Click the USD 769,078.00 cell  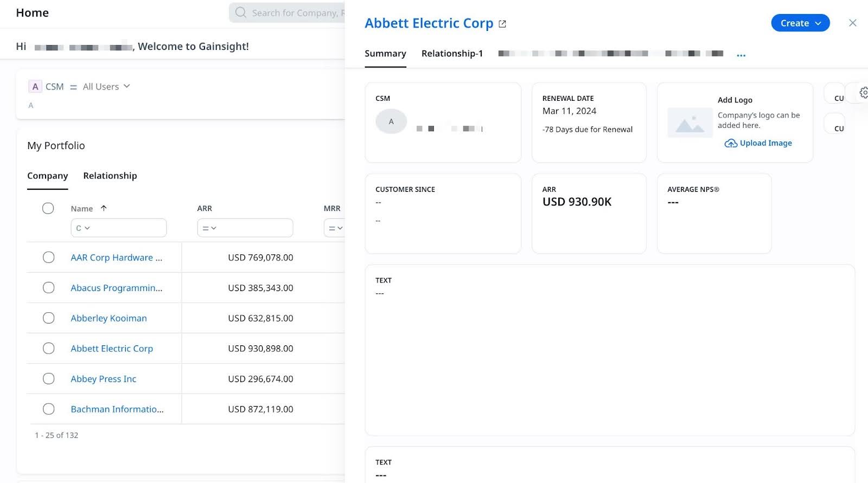click(260, 257)
